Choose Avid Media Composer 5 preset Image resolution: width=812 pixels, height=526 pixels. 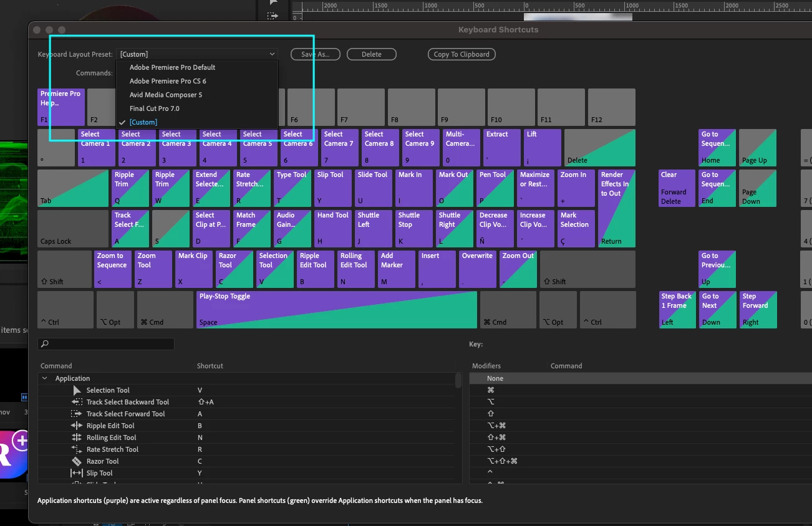coord(166,95)
